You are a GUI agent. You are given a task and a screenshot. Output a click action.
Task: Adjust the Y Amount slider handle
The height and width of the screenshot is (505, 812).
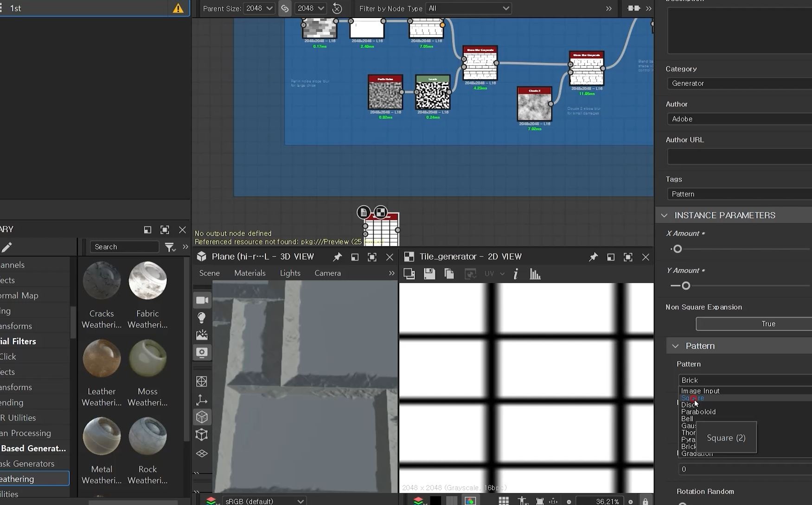(x=686, y=286)
